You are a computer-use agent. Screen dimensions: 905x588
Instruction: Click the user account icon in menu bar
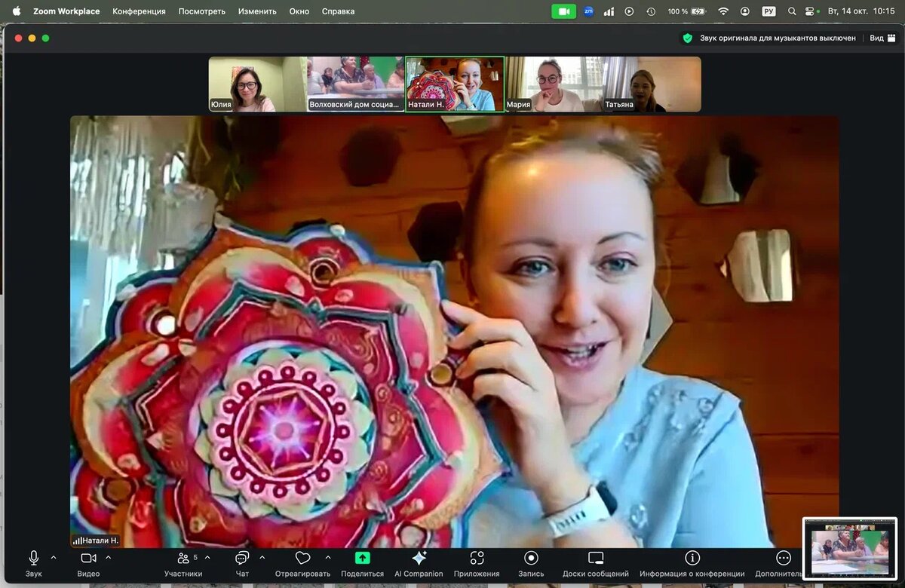745,11
